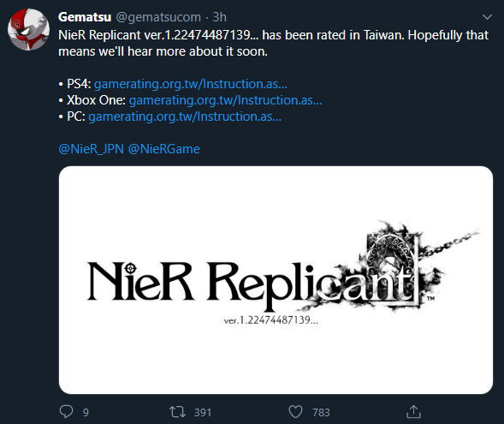Click the reply speech bubble icon
The image size is (504, 424).
[66, 411]
